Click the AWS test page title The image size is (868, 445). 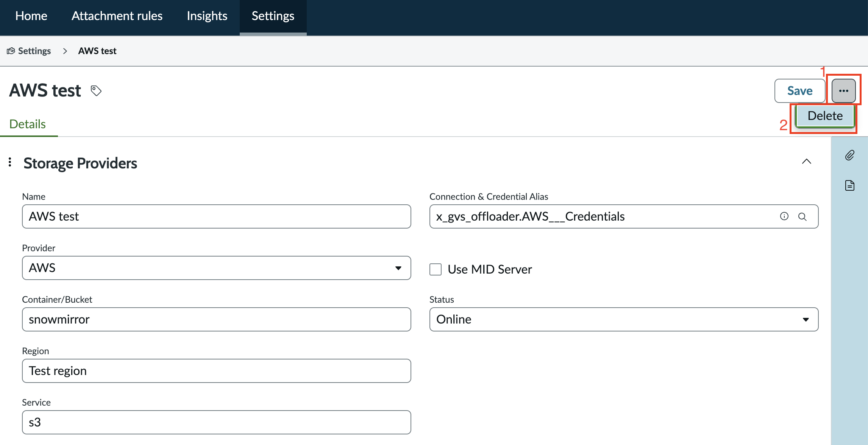point(45,90)
